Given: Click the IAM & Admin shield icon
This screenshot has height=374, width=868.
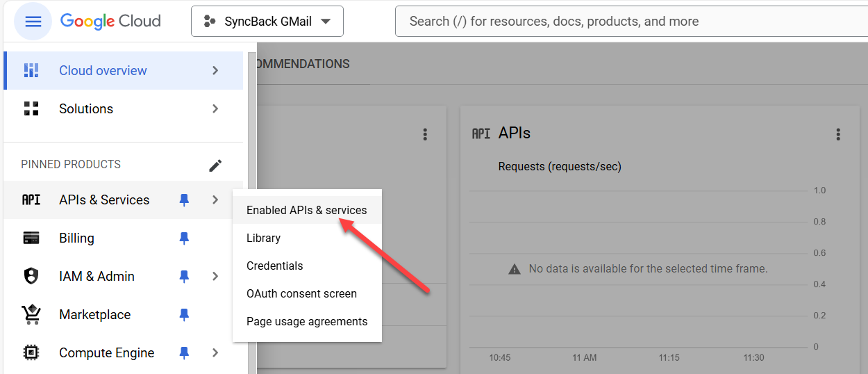Looking at the screenshot, I should point(31,276).
